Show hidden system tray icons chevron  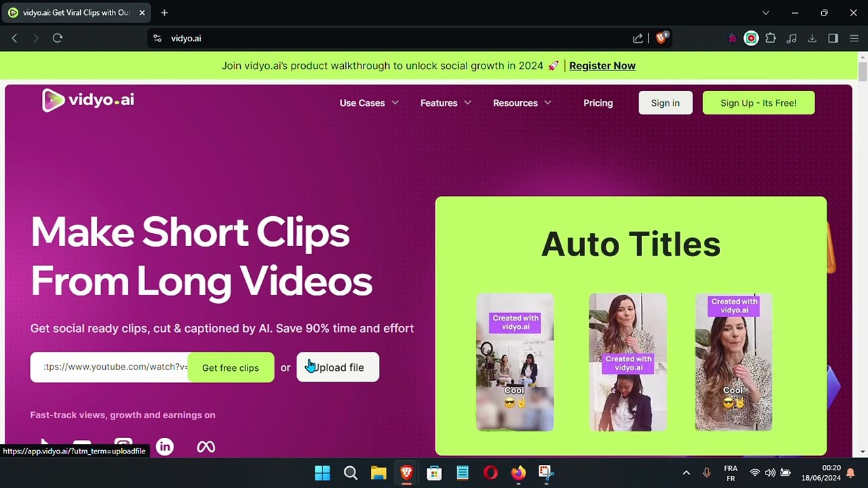coord(686,473)
